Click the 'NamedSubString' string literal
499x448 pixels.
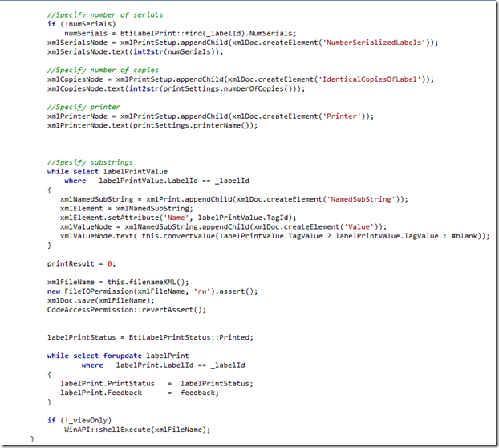[364, 198]
